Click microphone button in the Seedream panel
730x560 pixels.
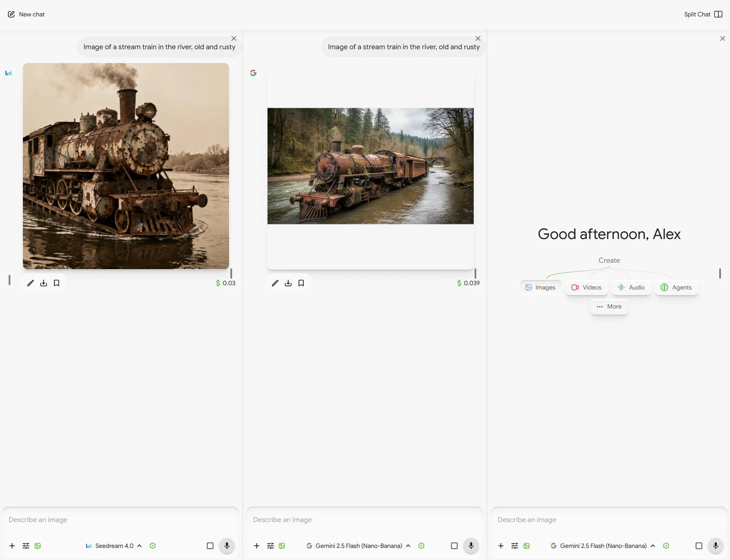(x=227, y=546)
